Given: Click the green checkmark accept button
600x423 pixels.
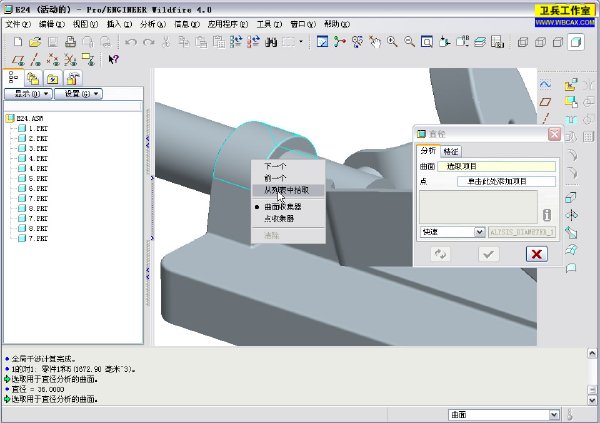Looking at the screenshot, I should click(489, 254).
